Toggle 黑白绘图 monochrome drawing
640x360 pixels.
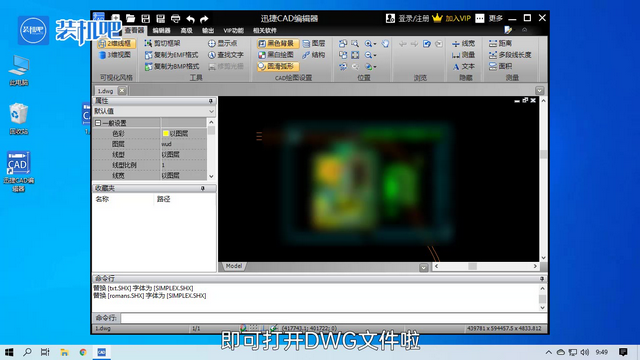(x=276, y=55)
